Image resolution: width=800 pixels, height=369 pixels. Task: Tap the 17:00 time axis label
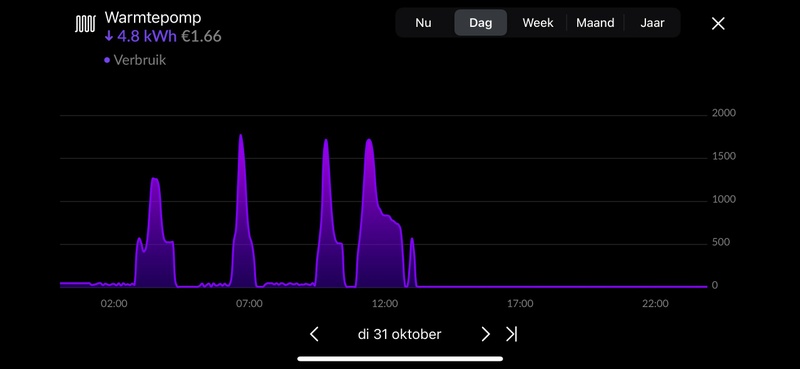click(x=520, y=304)
